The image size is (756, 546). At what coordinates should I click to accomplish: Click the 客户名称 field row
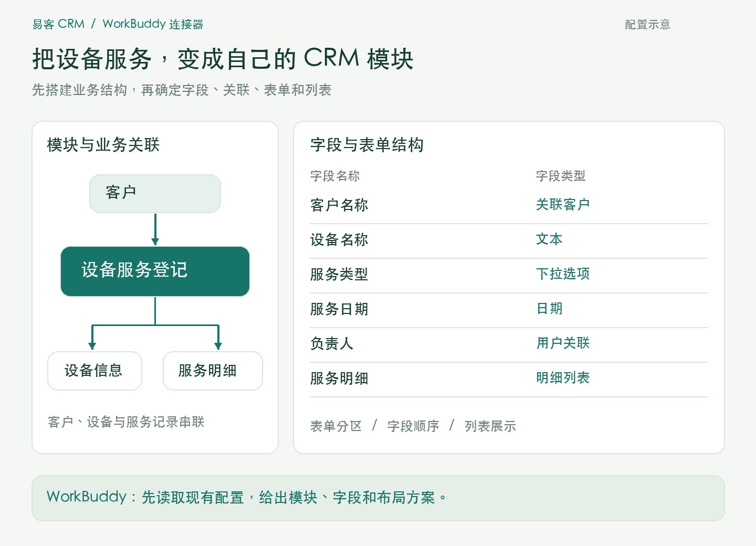click(509, 205)
